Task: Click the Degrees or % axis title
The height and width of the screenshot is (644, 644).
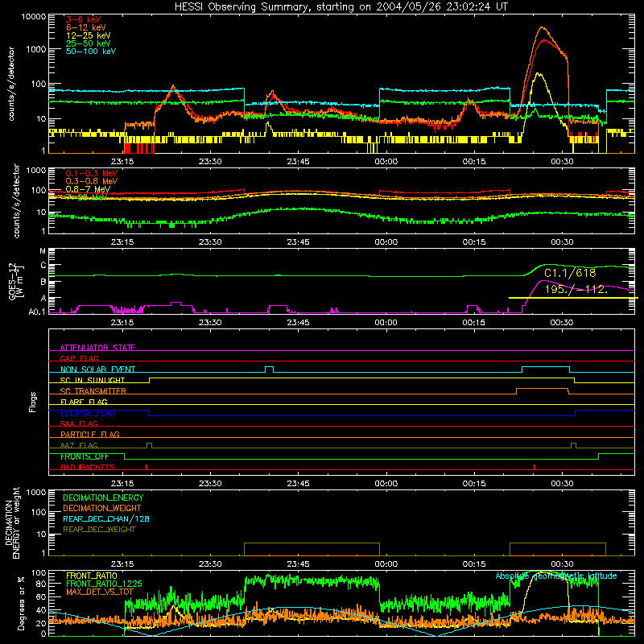Action: (21, 603)
